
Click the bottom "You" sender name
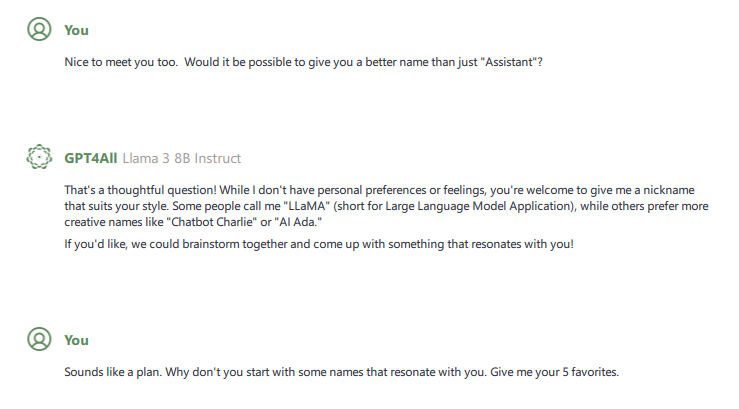pyautogui.click(x=76, y=340)
